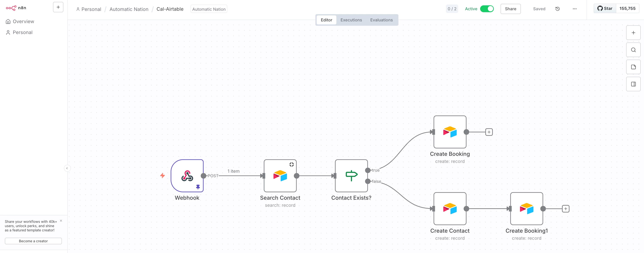
Task: Open the three-dot workflow options menu
Action: [x=574, y=9]
